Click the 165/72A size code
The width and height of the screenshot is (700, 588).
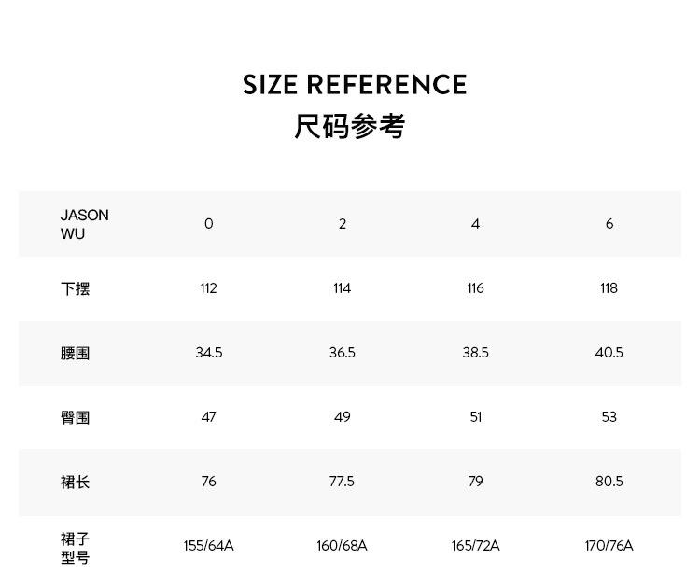476,546
